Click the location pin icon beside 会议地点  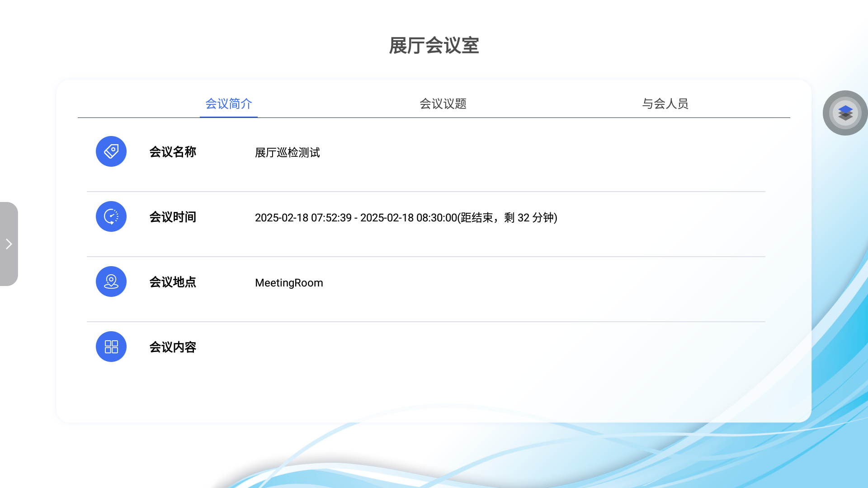click(x=111, y=282)
